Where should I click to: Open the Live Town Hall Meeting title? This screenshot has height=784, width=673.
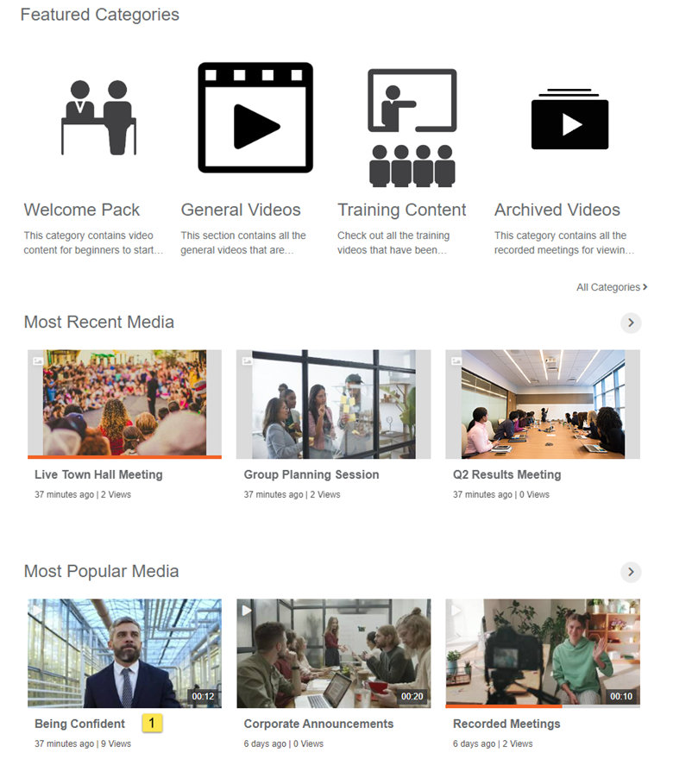coord(98,474)
